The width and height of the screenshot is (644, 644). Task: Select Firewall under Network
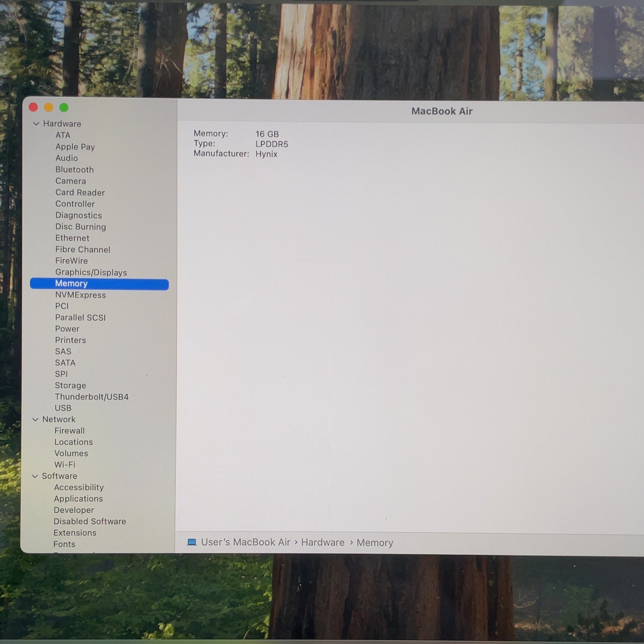tap(70, 431)
